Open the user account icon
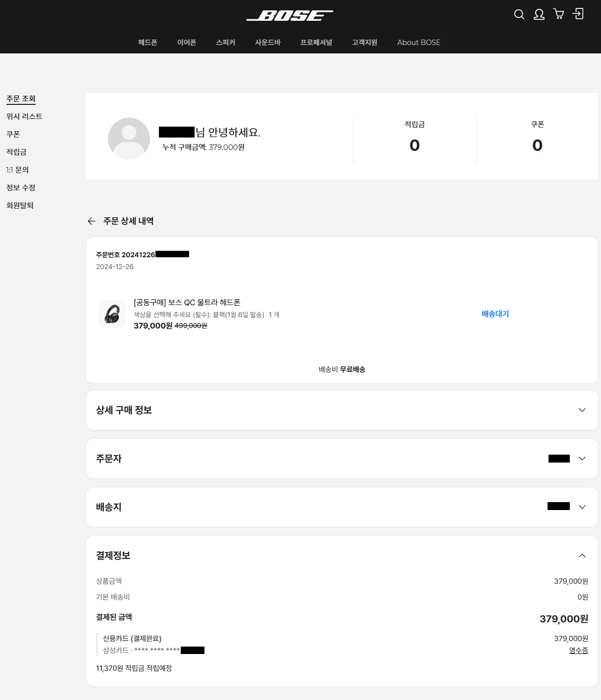Image resolution: width=601 pixels, height=700 pixels. tap(539, 14)
